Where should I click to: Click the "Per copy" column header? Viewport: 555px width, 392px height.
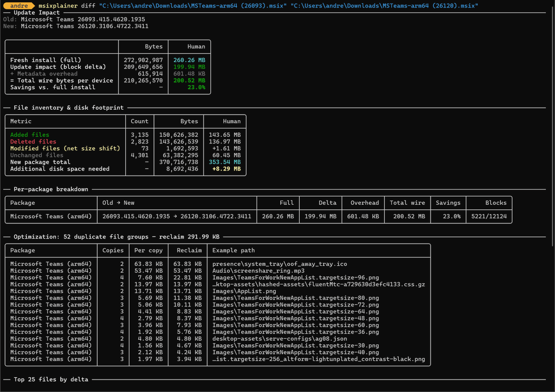click(148, 250)
